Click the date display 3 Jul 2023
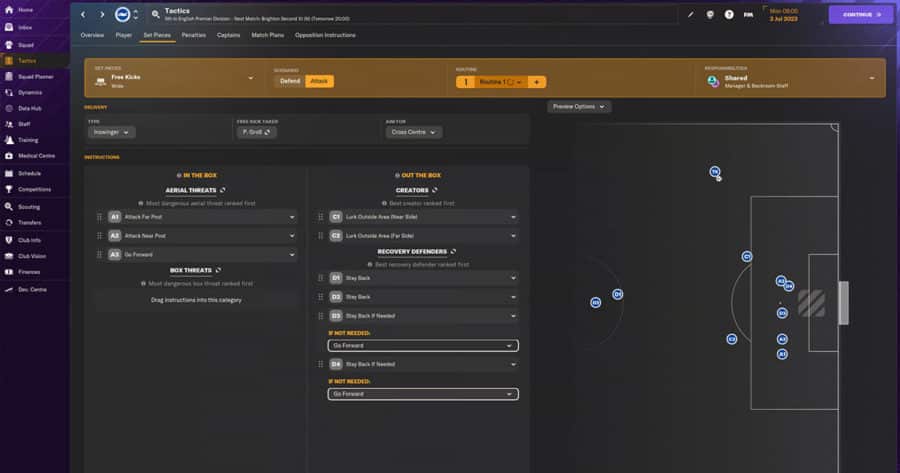The image size is (900, 473). tap(782, 15)
